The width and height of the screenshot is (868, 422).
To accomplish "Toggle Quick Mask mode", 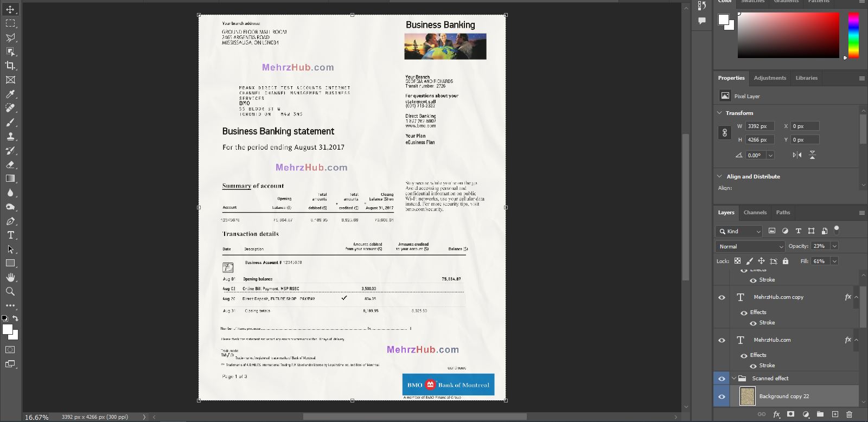I will coord(10,350).
